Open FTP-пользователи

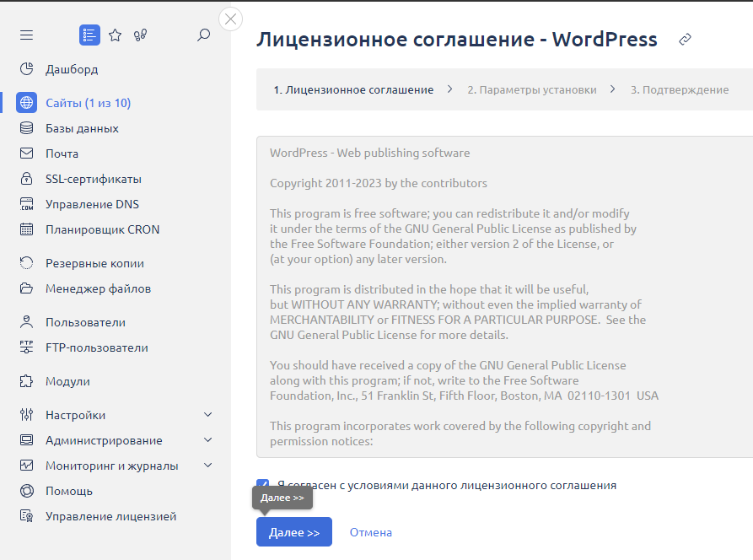click(96, 347)
